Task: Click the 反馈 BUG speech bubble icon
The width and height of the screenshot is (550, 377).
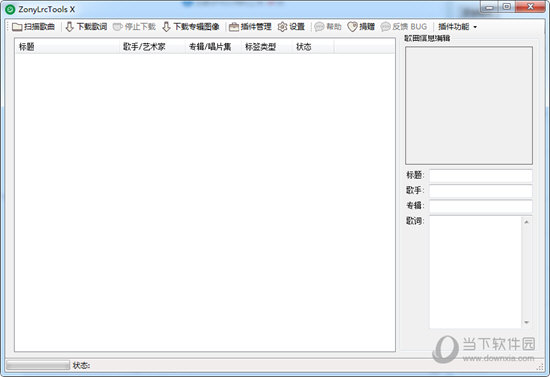Action: (x=385, y=27)
